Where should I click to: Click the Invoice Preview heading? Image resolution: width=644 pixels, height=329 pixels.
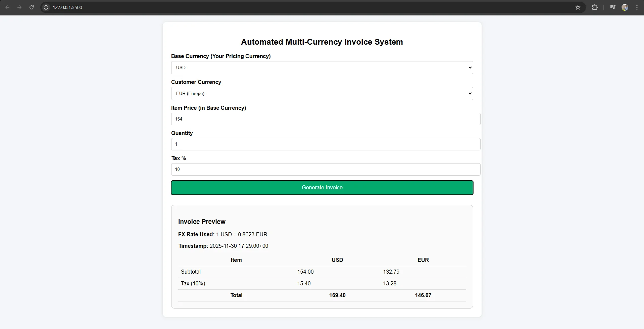(x=202, y=222)
